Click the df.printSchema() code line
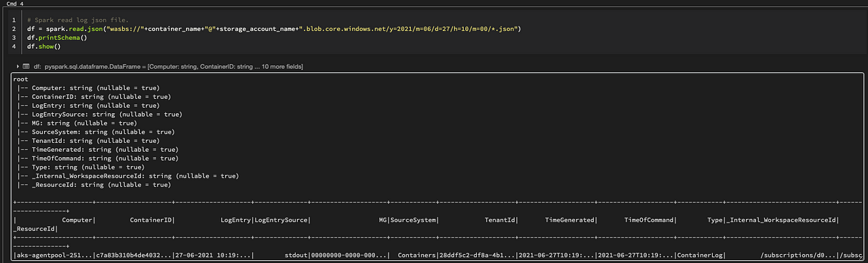This screenshot has height=263, width=868. (58, 38)
